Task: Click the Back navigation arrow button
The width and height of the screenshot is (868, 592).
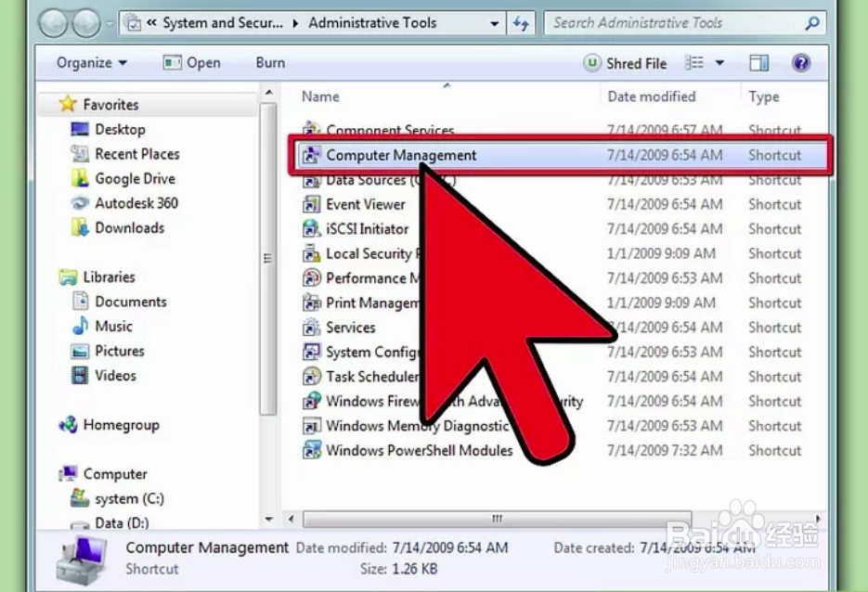Action: (53, 23)
